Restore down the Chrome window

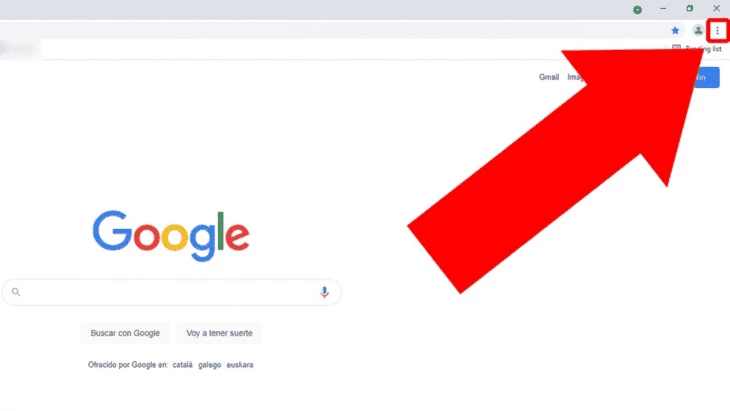point(689,8)
